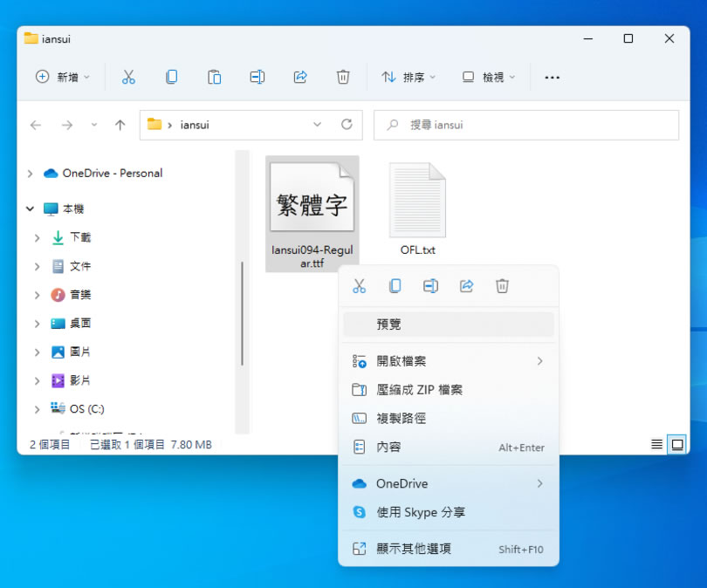Click Cut icon in the context menu
Screen dimensions: 707x588
point(360,286)
